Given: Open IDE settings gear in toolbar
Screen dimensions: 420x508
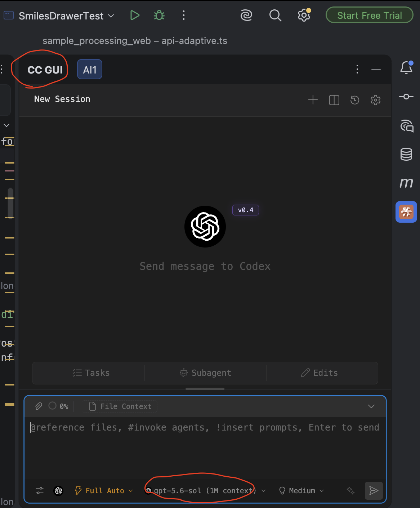Looking at the screenshot, I should 304,15.
